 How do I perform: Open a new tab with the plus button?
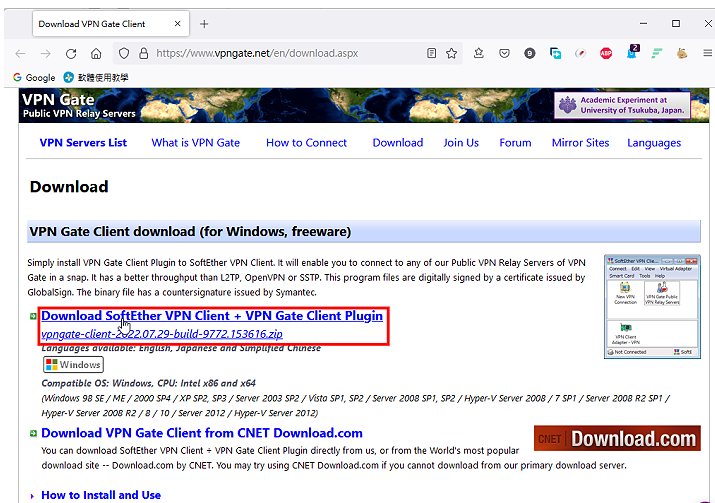204,24
